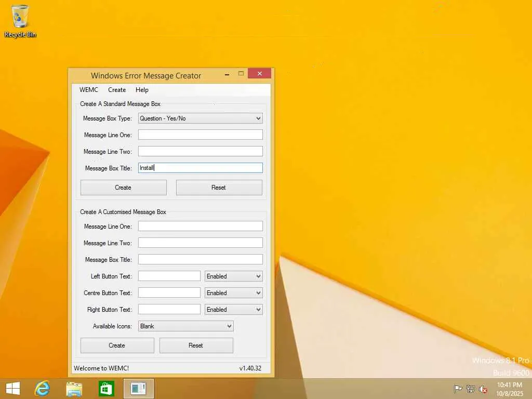Select the WEMC app taskbar icon
The height and width of the screenshot is (399, 532).
(138, 389)
